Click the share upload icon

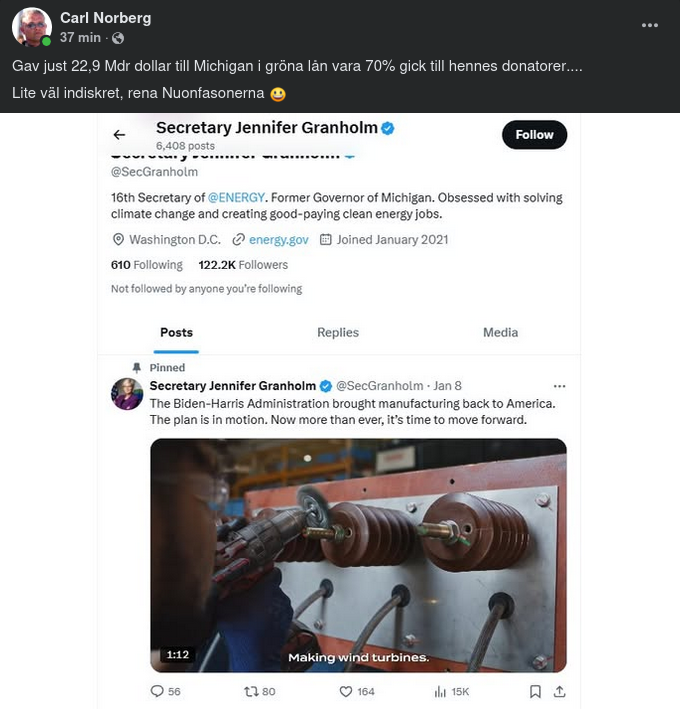559,691
